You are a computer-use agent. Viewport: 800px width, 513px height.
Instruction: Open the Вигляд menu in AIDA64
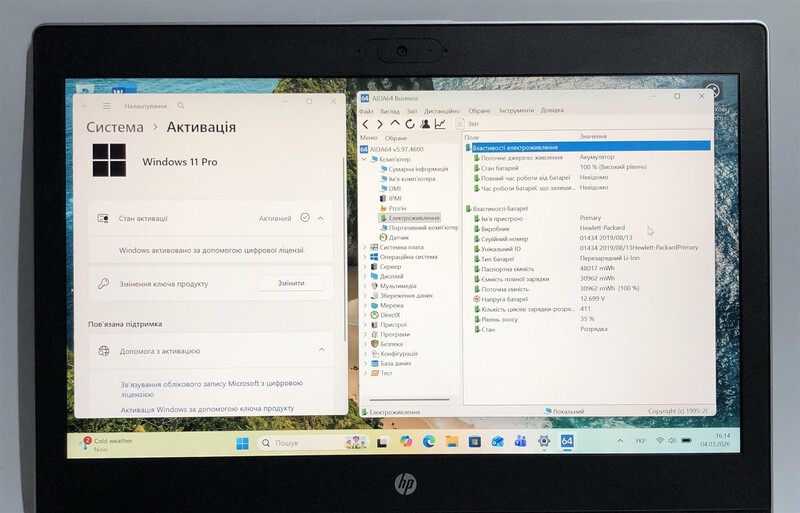coord(390,111)
